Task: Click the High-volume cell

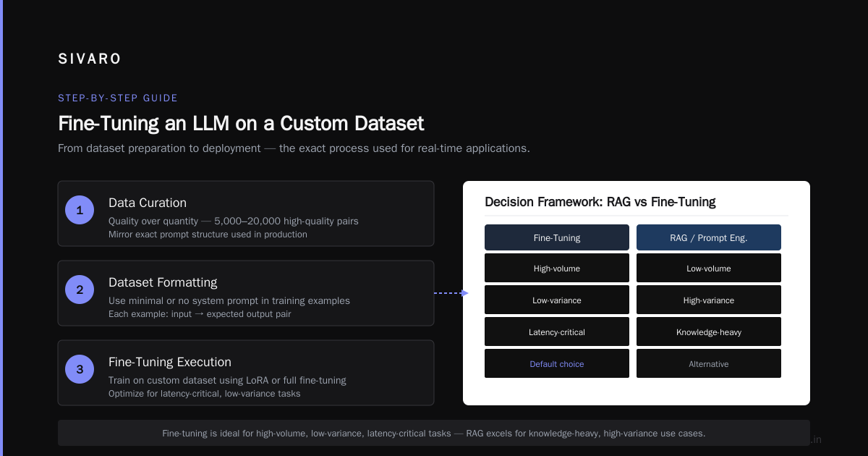Action: pyautogui.click(x=557, y=268)
